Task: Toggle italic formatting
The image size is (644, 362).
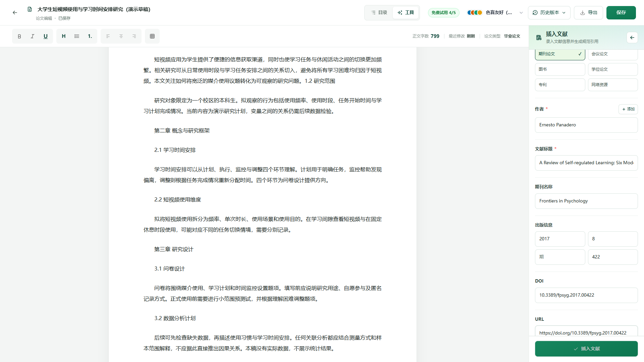Action: [33, 36]
